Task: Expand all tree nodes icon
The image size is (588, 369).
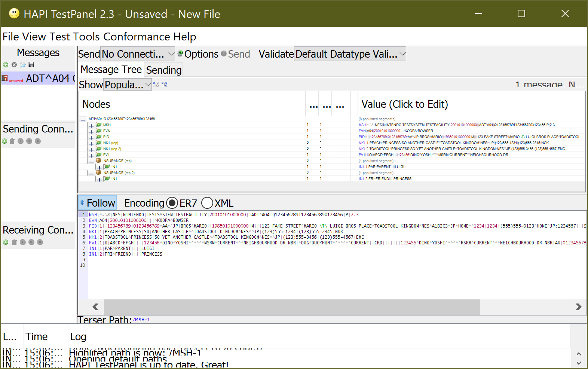Action: pyautogui.click(x=165, y=85)
